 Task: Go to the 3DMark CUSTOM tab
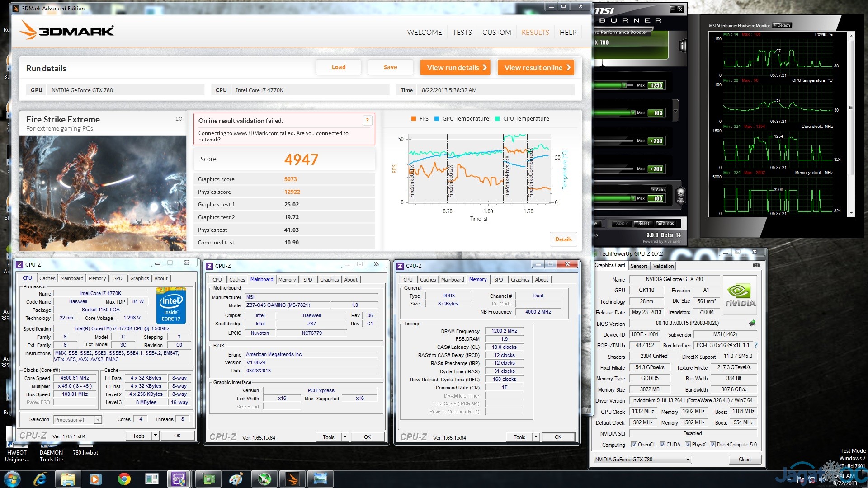point(496,32)
